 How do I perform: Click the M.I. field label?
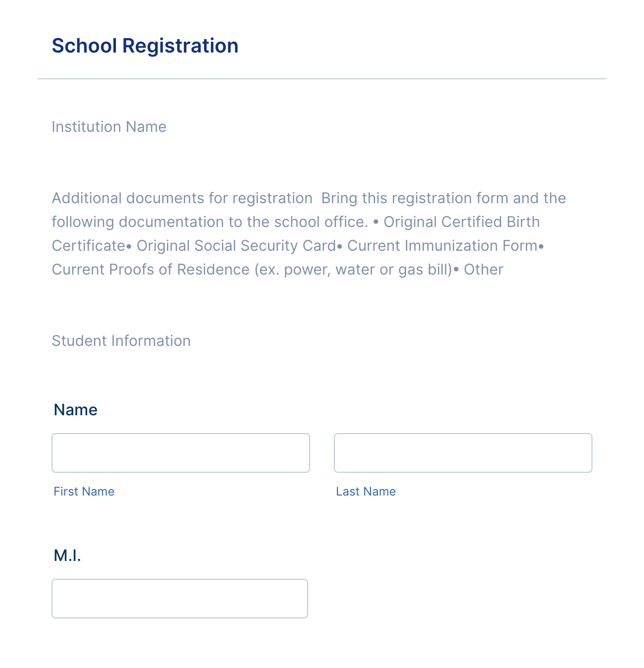(x=67, y=556)
